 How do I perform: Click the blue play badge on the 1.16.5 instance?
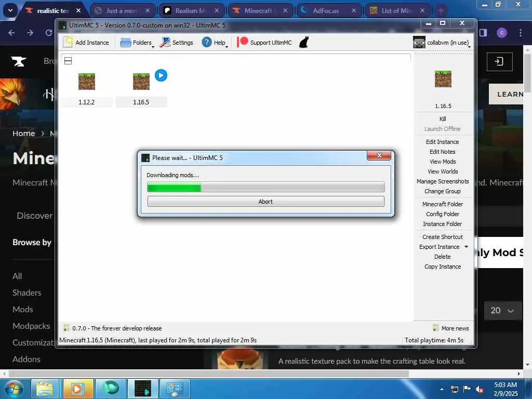161,75
